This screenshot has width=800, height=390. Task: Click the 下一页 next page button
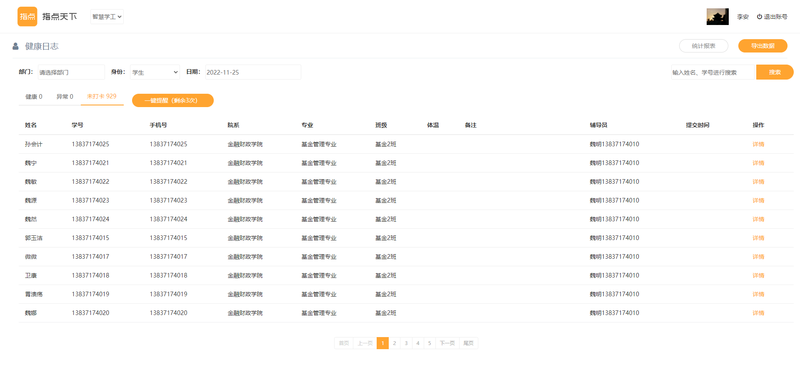(x=447, y=343)
